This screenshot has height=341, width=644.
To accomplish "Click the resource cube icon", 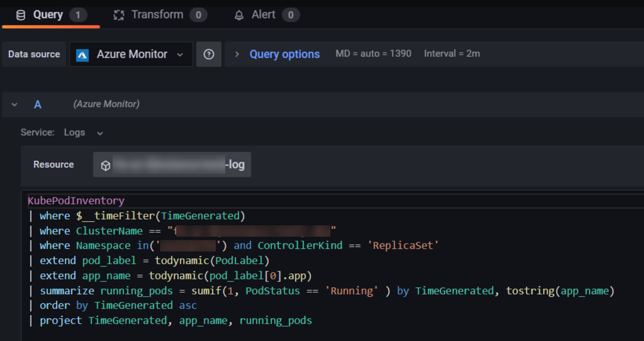I will coord(105,165).
